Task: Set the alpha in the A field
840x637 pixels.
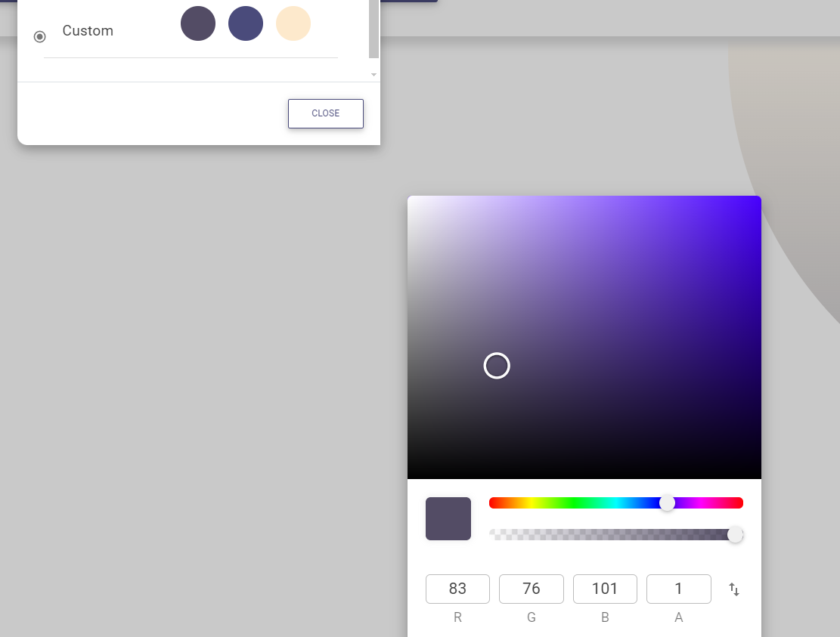Action: [678, 589]
